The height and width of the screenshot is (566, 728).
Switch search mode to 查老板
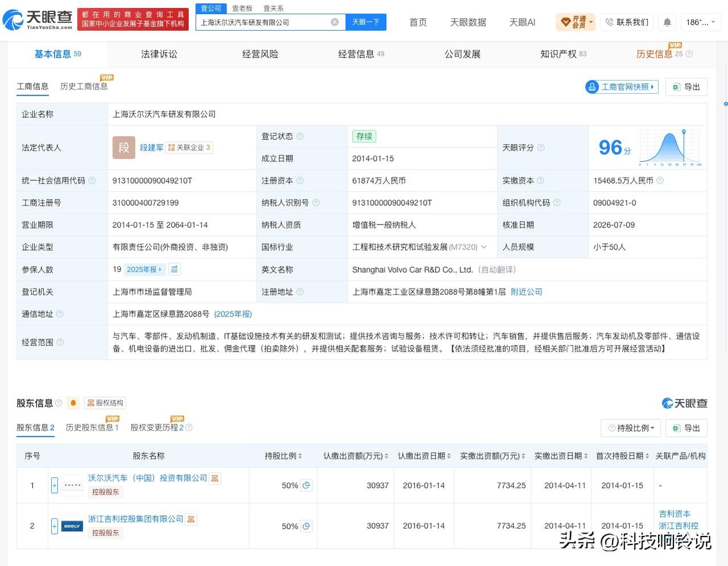(x=242, y=8)
